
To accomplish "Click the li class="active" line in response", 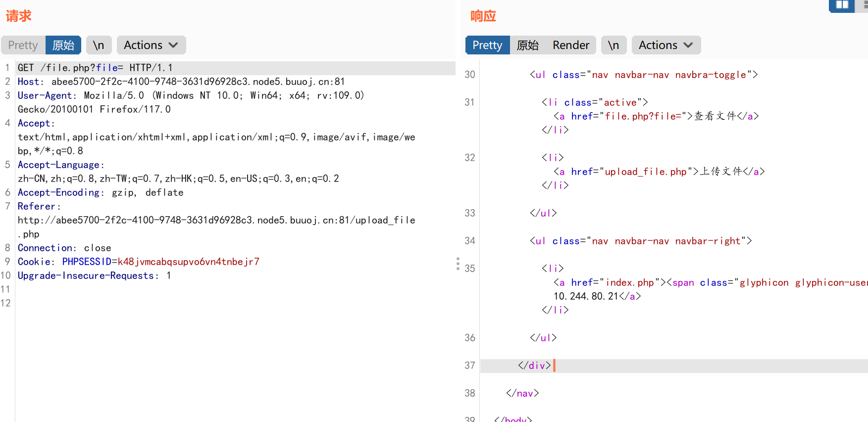I will tap(595, 102).
